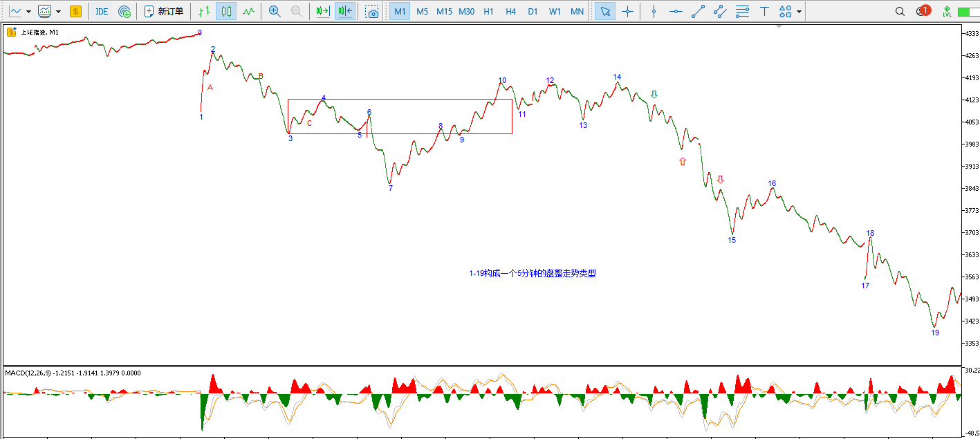This screenshot has width=980, height=439.
Task: Select the trendline drawing tool
Action: pyautogui.click(x=698, y=11)
